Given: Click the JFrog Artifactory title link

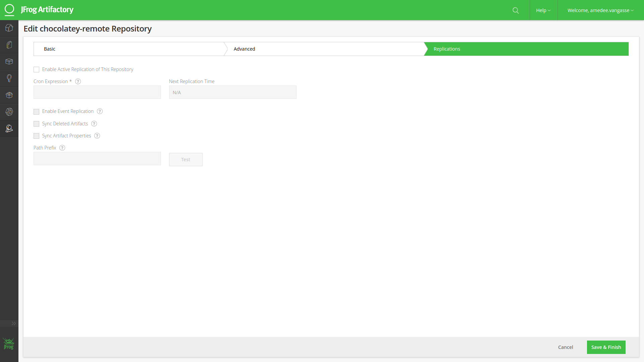Looking at the screenshot, I should [x=47, y=10].
